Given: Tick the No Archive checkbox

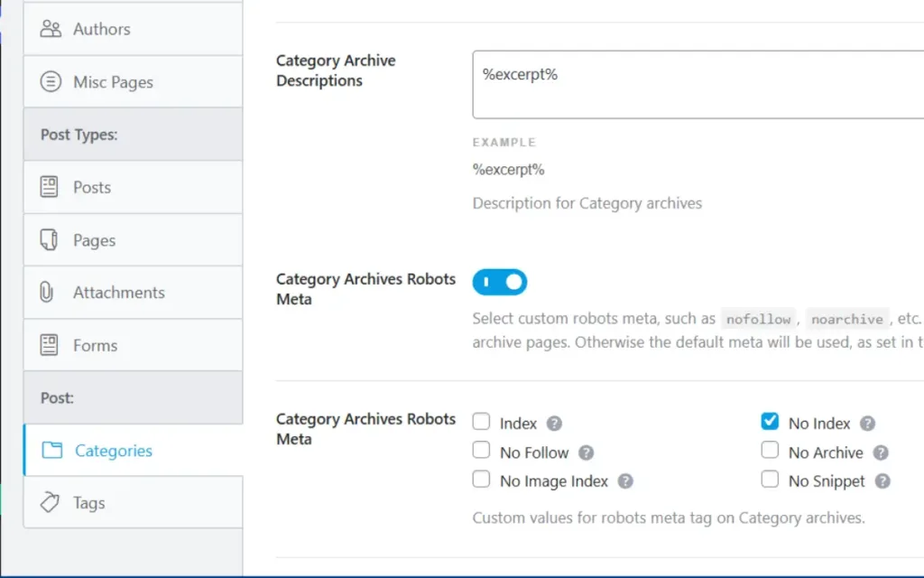Looking at the screenshot, I should [770, 450].
